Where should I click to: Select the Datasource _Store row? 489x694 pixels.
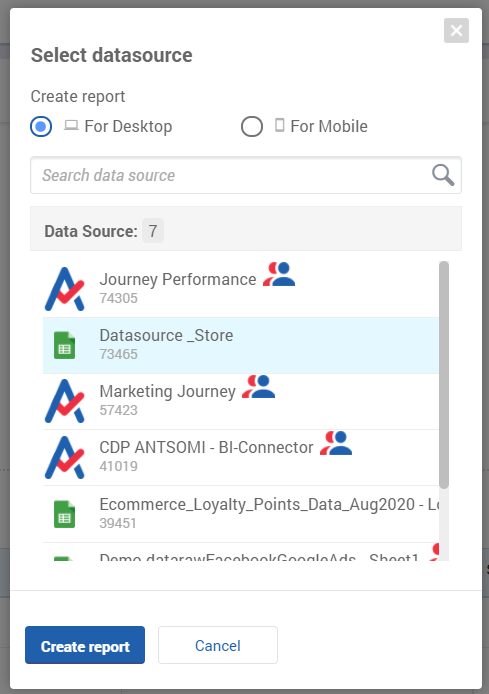(x=241, y=345)
